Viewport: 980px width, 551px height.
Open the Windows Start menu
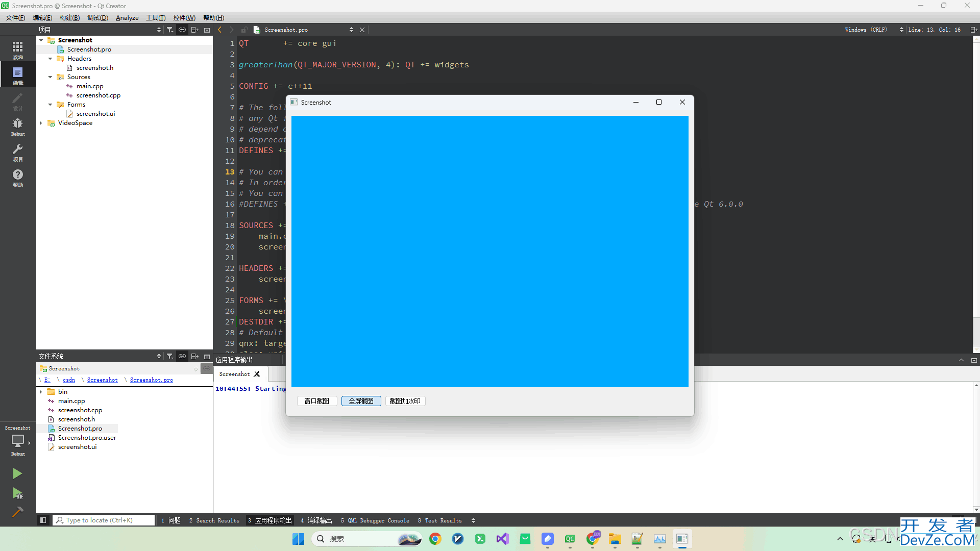(299, 539)
